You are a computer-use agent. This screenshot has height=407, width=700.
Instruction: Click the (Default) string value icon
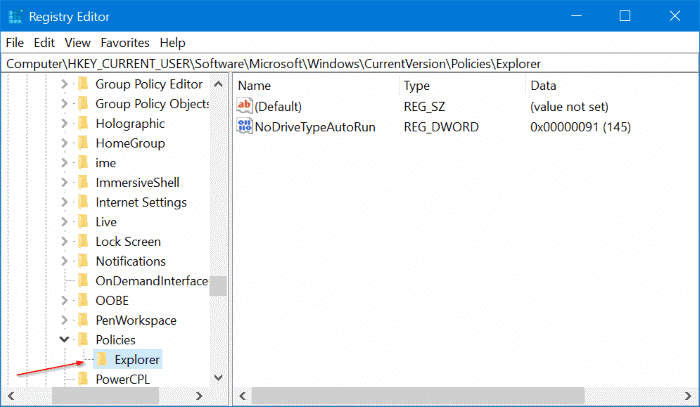point(245,106)
